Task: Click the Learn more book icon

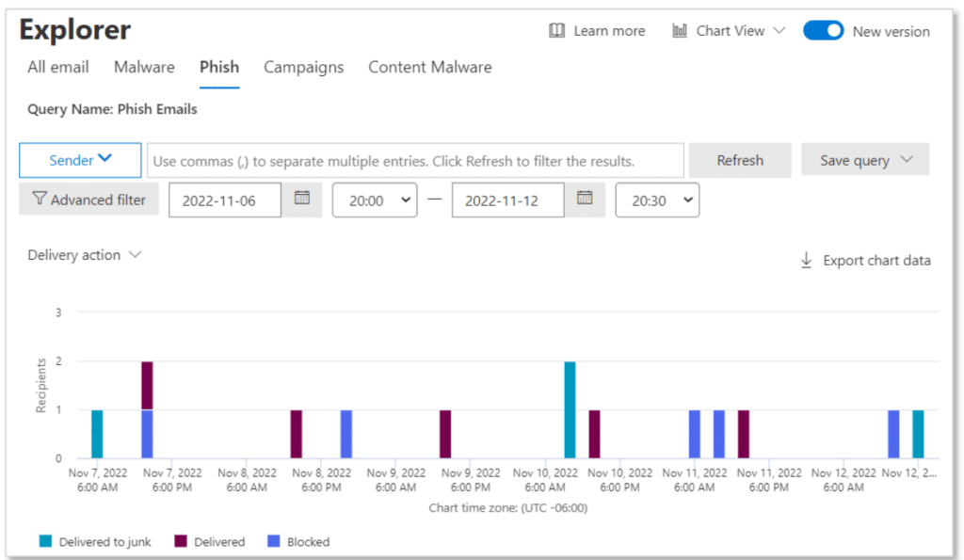Action: pyautogui.click(x=557, y=31)
